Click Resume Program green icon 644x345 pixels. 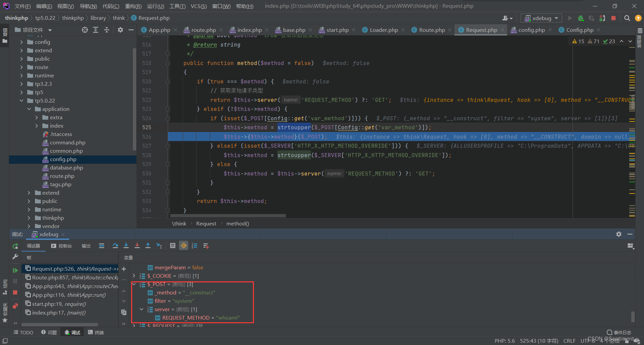15,270
